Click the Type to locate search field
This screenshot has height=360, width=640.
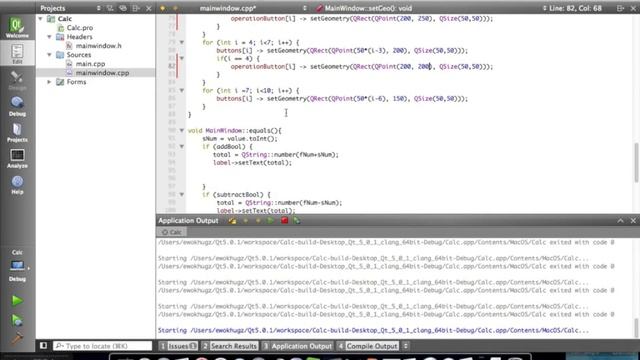coord(102,346)
